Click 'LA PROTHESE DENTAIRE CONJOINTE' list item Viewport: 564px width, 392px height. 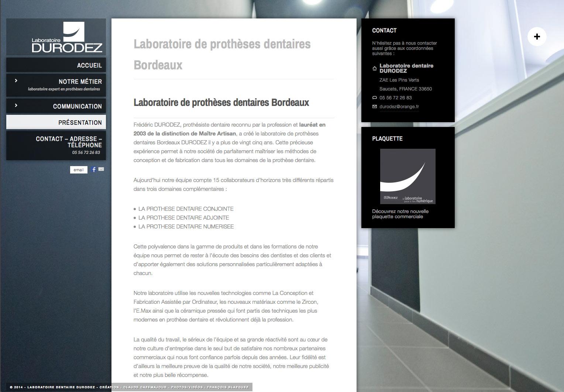click(186, 209)
